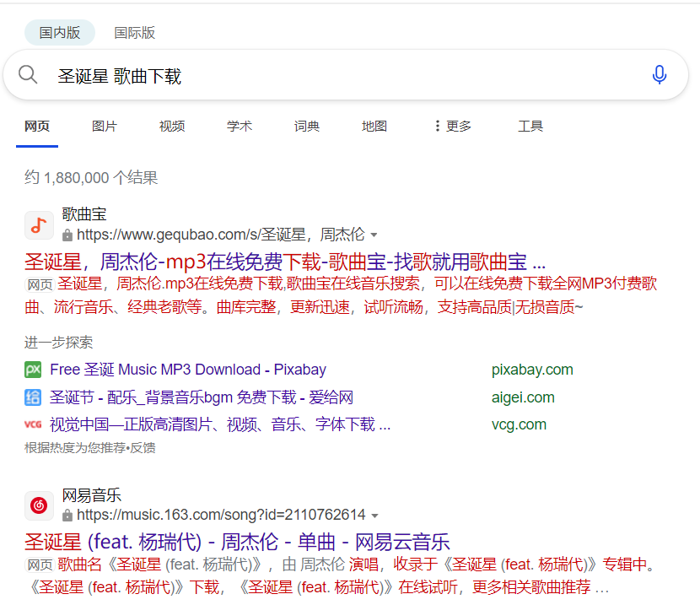The image size is (700, 605).
Task: Click the 网页 tag in 歌曲宝 snippet
Action: click(40, 284)
